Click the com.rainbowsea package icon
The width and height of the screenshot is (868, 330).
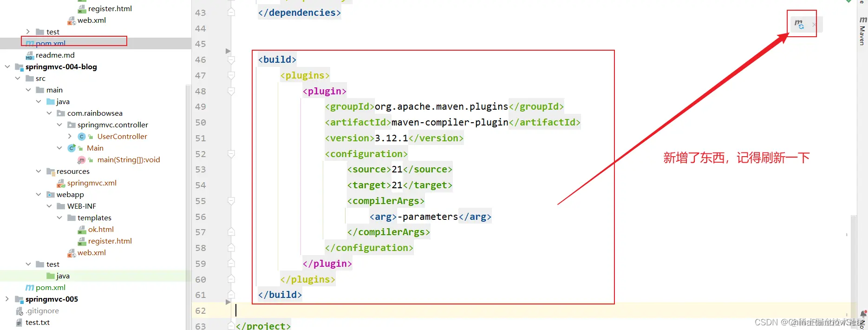(x=61, y=113)
